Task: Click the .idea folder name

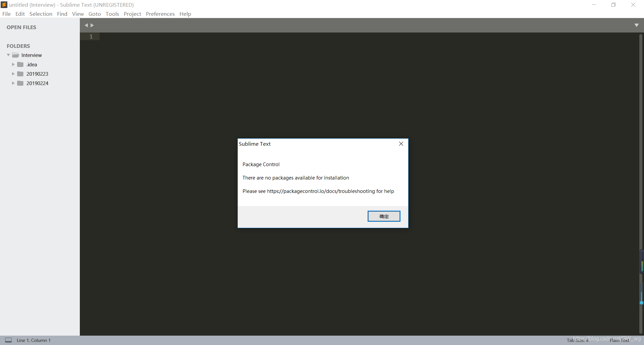Action: (32, 65)
